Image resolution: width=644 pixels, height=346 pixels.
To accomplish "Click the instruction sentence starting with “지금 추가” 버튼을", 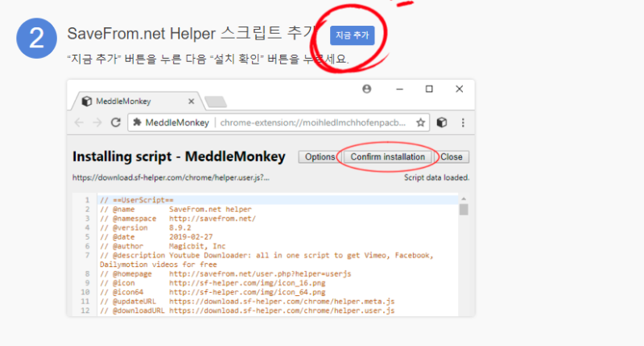I will pyautogui.click(x=208, y=59).
